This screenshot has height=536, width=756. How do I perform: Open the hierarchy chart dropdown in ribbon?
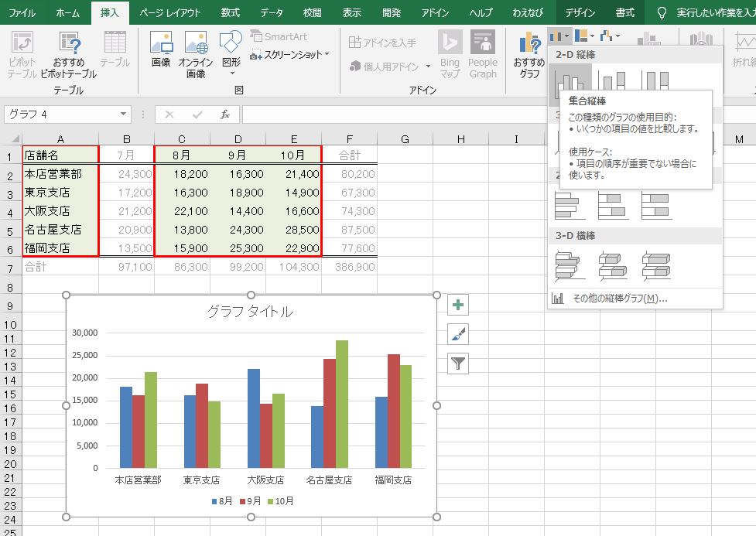tap(585, 36)
